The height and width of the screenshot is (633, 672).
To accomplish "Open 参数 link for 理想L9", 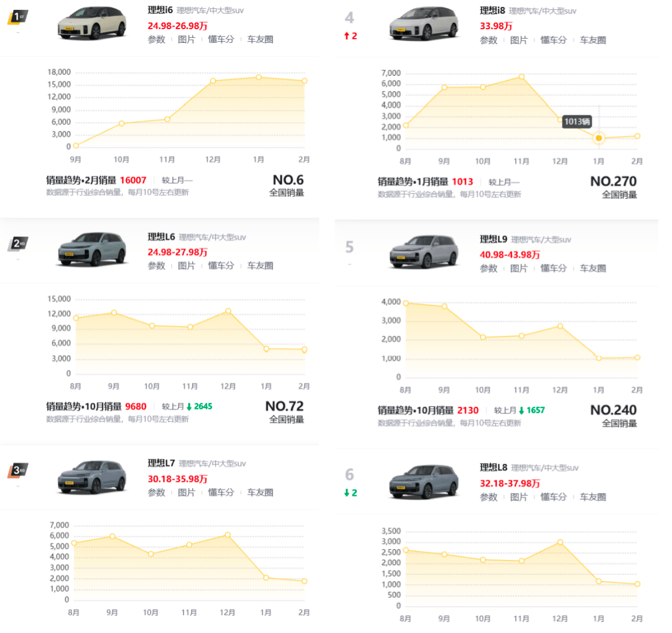I will point(488,268).
